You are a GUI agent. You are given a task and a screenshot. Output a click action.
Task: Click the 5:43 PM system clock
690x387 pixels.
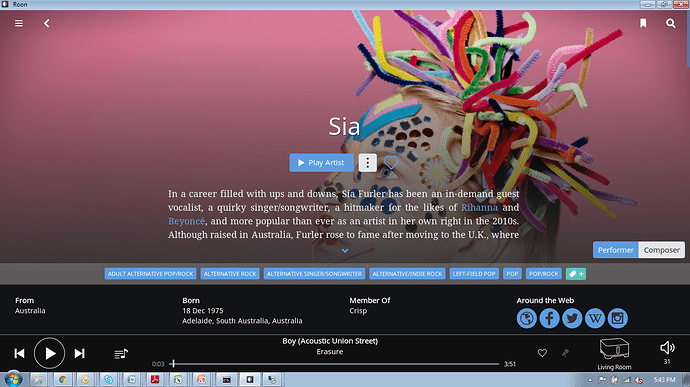(x=664, y=380)
